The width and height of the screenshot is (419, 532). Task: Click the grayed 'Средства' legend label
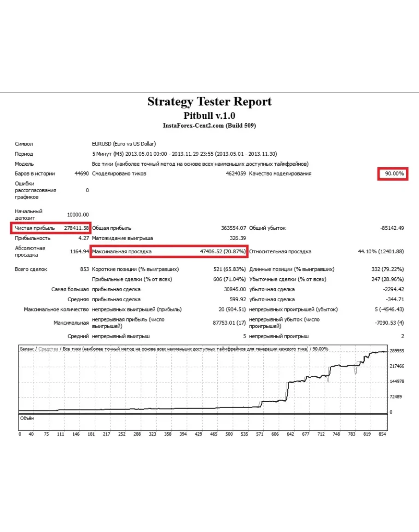[48, 349]
